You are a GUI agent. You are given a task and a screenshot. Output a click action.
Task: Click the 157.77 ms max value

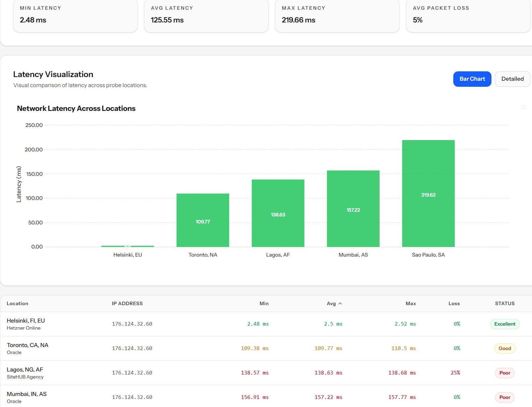click(x=402, y=397)
